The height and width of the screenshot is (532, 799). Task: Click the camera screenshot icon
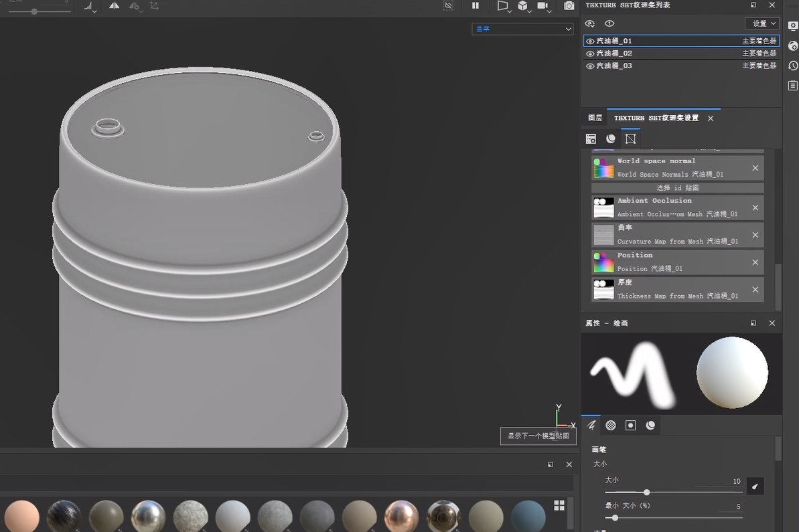click(569, 6)
